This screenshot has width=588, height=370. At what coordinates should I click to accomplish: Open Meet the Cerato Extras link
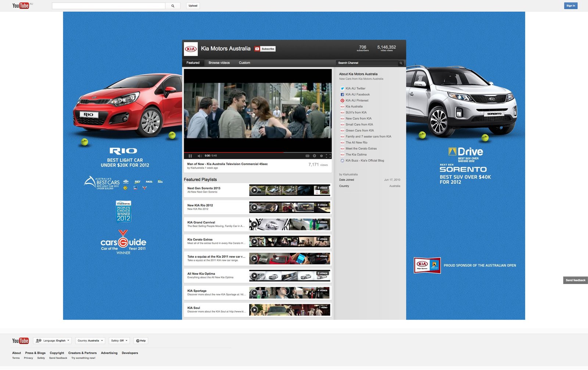[x=361, y=148]
